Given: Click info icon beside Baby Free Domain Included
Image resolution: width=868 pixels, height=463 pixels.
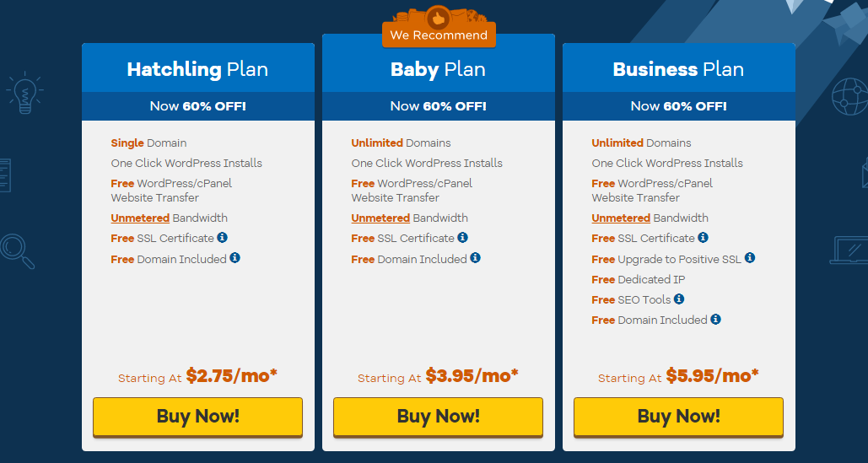Looking at the screenshot, I should [476, 258].
